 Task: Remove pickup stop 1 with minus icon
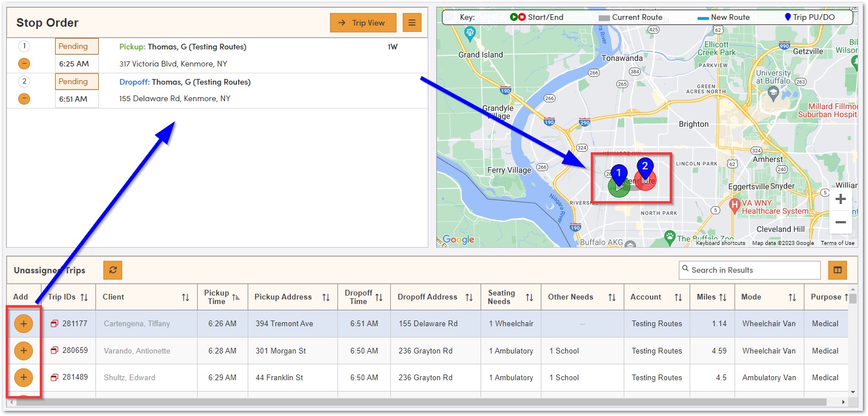pos(24,64)
